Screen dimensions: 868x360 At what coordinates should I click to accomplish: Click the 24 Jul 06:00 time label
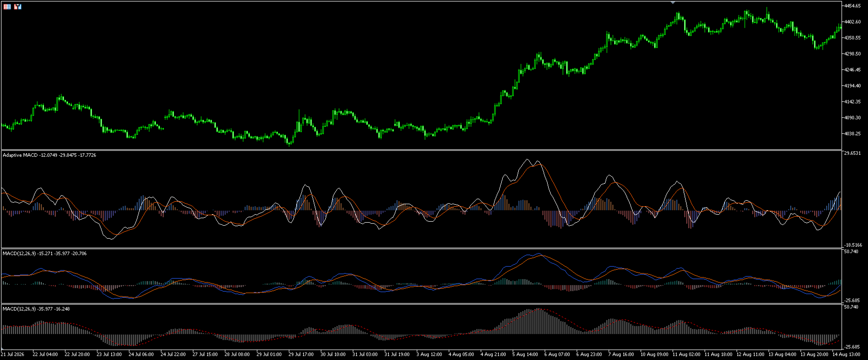[x=141, y=355]
